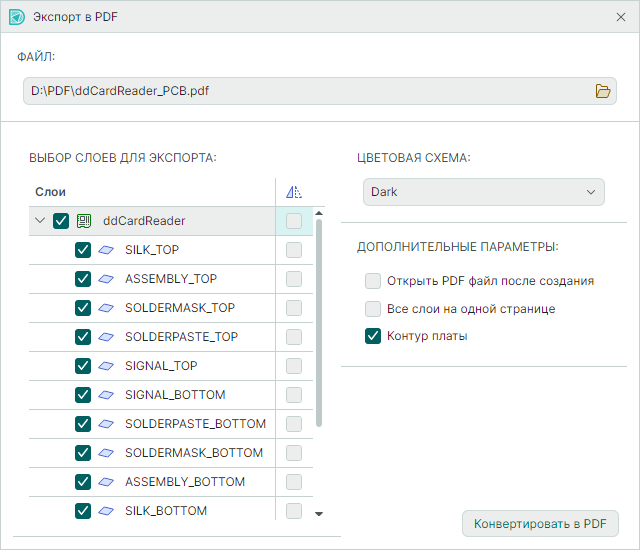
Task: Close the Экспорт в PDF dialog
Action: tap(620, 17)
